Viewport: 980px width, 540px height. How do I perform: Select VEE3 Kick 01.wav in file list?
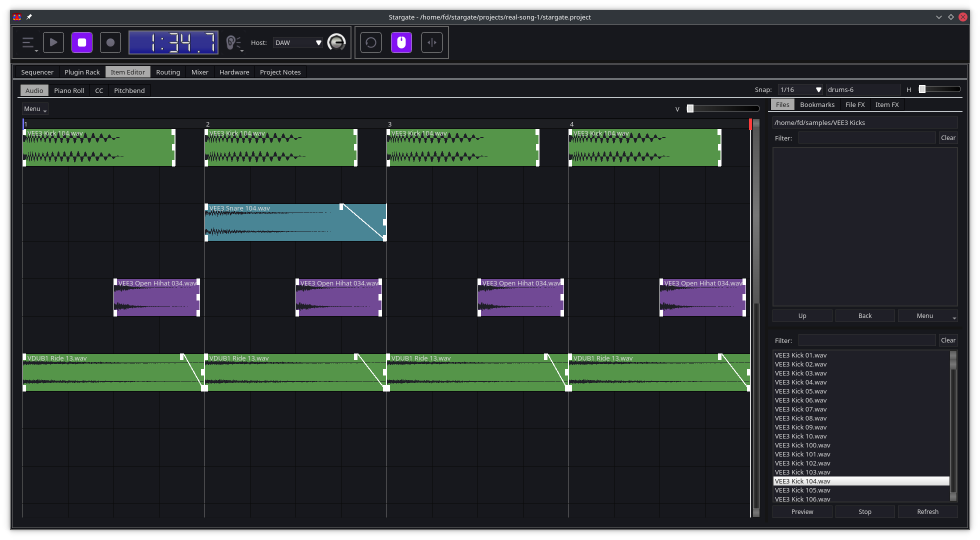[x=861, y=355]
